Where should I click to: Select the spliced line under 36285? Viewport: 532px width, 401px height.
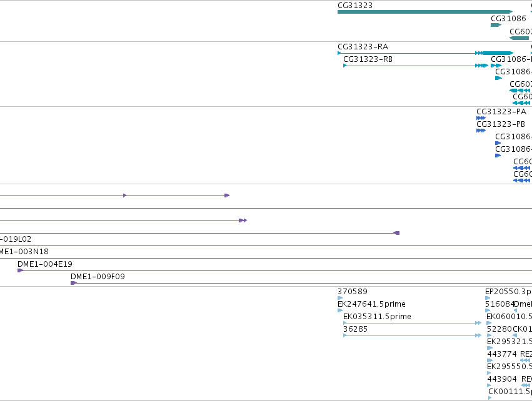pyautogui.click(x=412, y=335)
